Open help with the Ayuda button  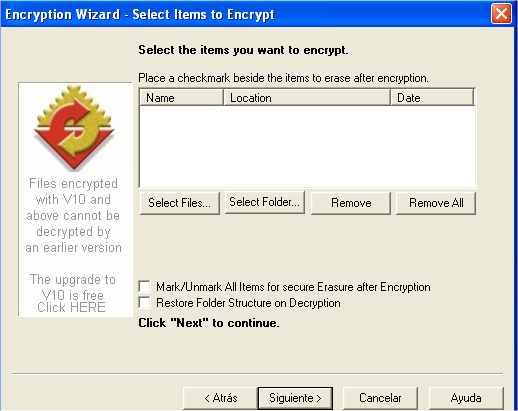tap(466, 398)
